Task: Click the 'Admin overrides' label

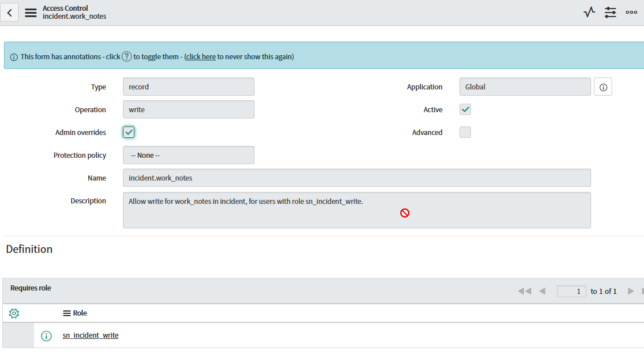Action: (80, 132)
